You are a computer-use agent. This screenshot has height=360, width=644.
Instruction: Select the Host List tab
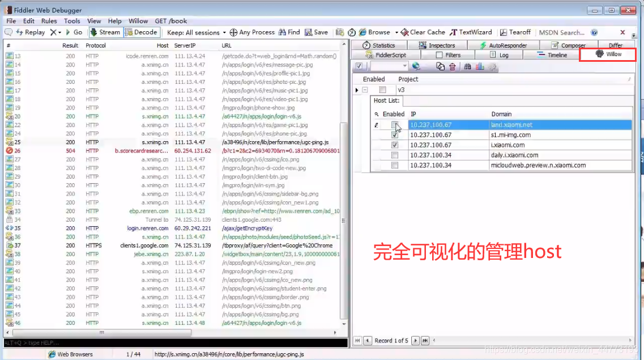click(386, 101)
